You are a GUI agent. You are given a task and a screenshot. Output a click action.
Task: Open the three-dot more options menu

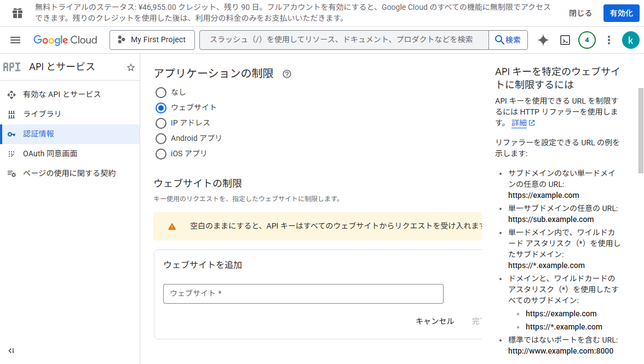click(x=609, y=40)
